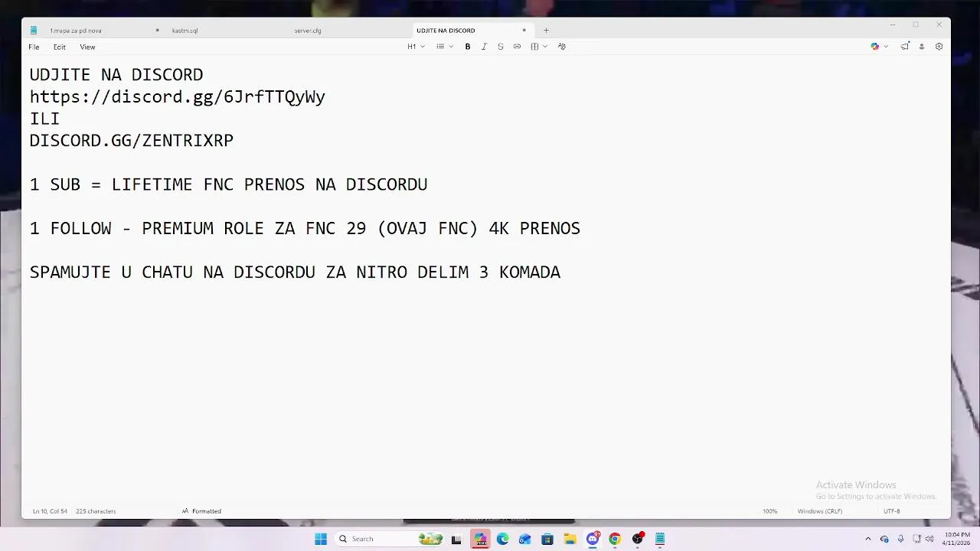Image resolution: width=980 pixels, height=551 pixels.
Task: Clear formatting with toolbar icon
Action: coord(562,47)
